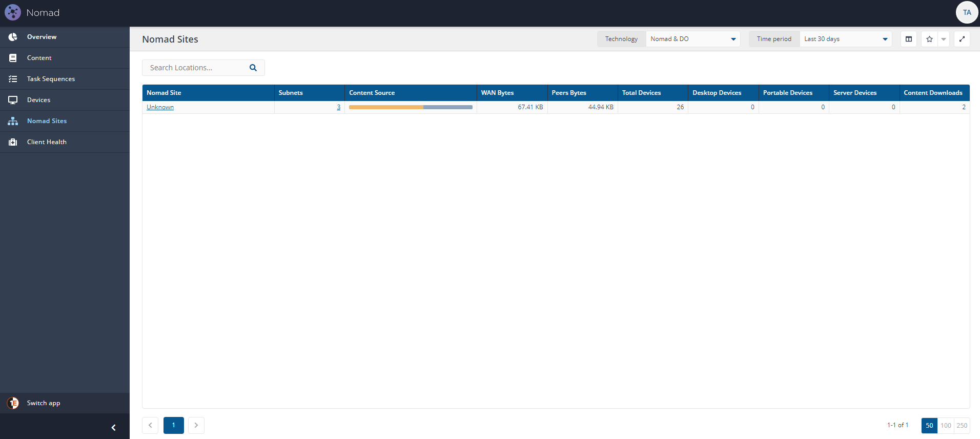
Task: Click the Switch app 1E icon
Action: [x=13, y=403]
